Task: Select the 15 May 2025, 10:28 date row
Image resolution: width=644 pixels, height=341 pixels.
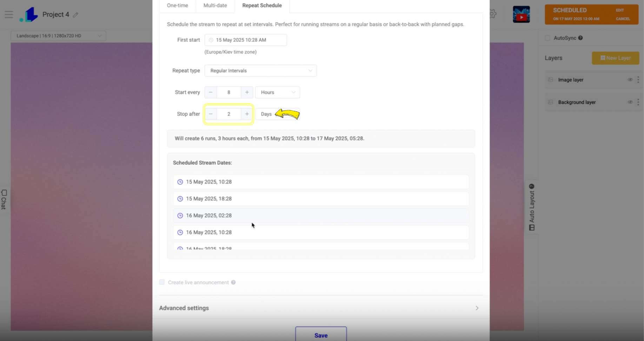Action: pos(321,182)
